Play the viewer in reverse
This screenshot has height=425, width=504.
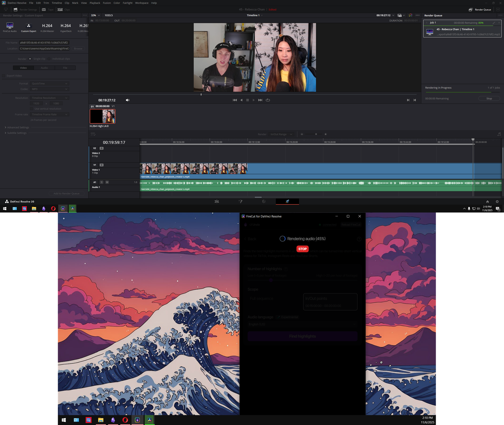(x=241, y=100)
